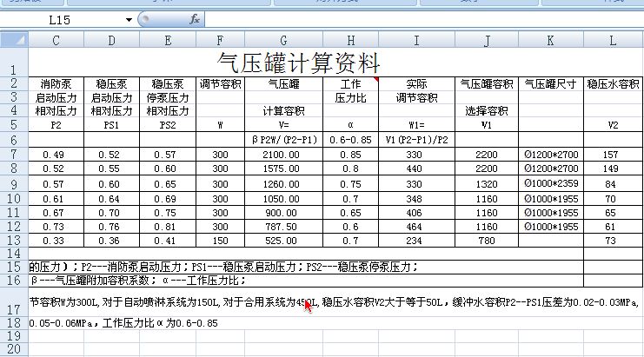The width and height of the screenshot is (644, 357).
Task: Click the Select All corner button
Action: [x=14, y=40]
